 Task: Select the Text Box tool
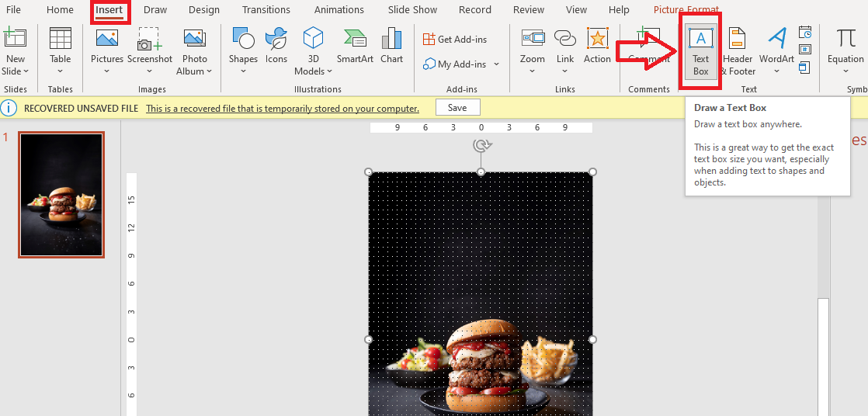(x=701, y=51)
